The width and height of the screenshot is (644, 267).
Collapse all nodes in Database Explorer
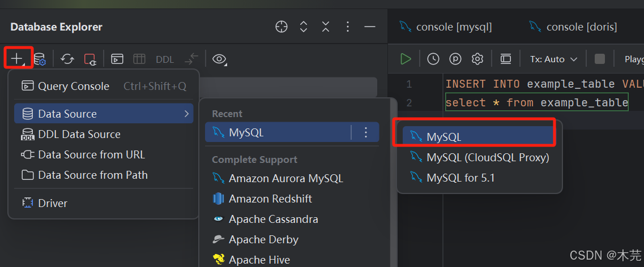click(x=326, y=27)
